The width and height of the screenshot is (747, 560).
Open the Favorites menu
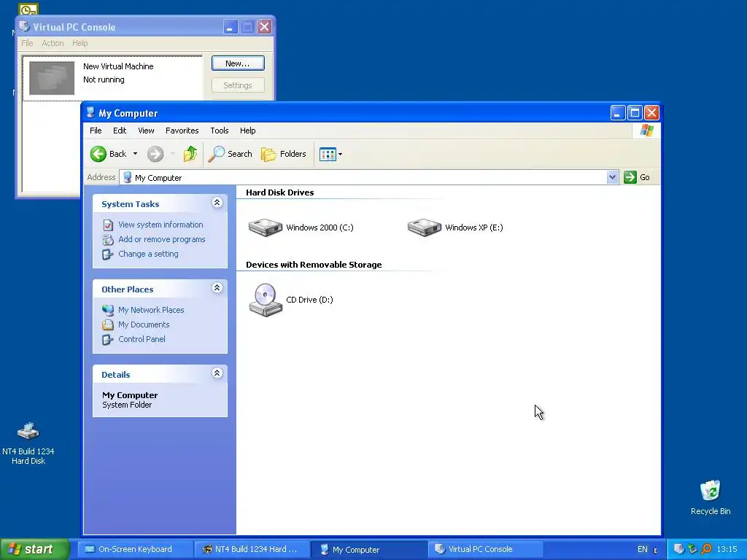[x=182, y=131]
